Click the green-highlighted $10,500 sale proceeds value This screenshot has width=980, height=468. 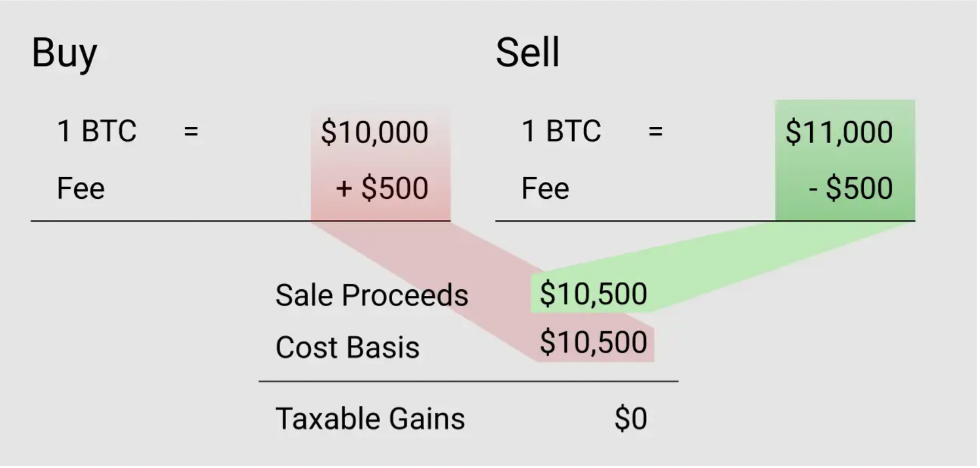(x=593, y=294)
